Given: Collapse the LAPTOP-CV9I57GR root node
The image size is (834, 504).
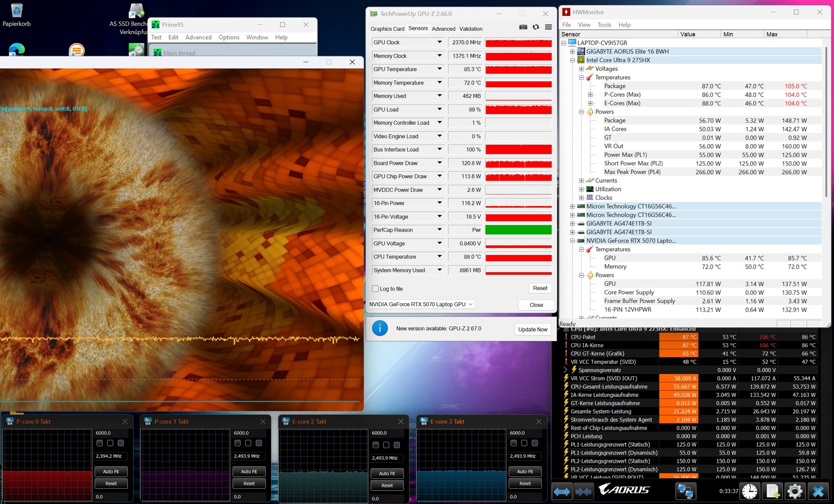Looking at the screenshot, I should [563, 43].
